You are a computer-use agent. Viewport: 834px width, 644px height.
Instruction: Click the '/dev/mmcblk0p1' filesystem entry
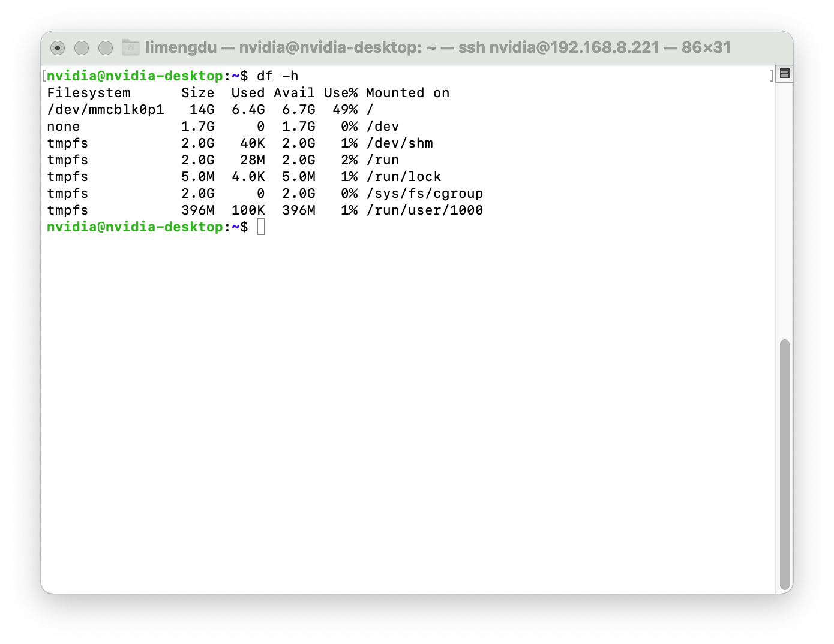point(106,110)
